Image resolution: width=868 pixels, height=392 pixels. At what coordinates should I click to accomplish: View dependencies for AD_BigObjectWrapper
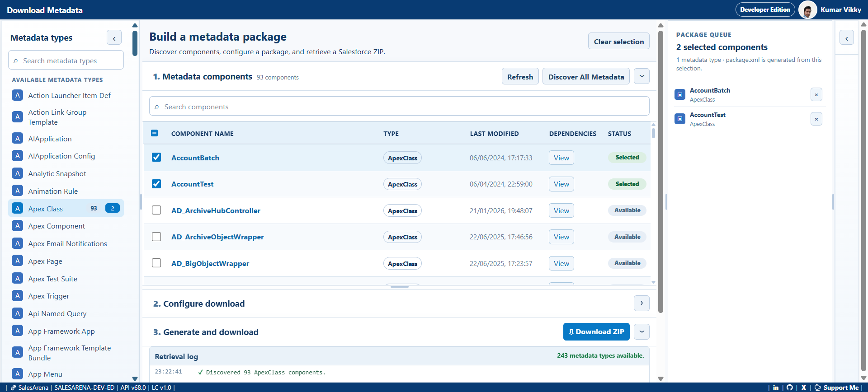[x=561, y=263]
